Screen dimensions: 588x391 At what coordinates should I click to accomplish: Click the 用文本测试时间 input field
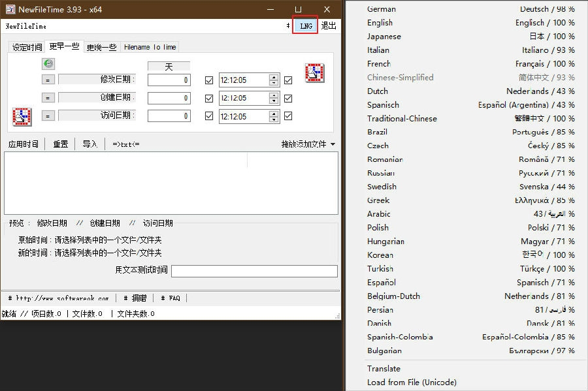(x=254, y=271)
